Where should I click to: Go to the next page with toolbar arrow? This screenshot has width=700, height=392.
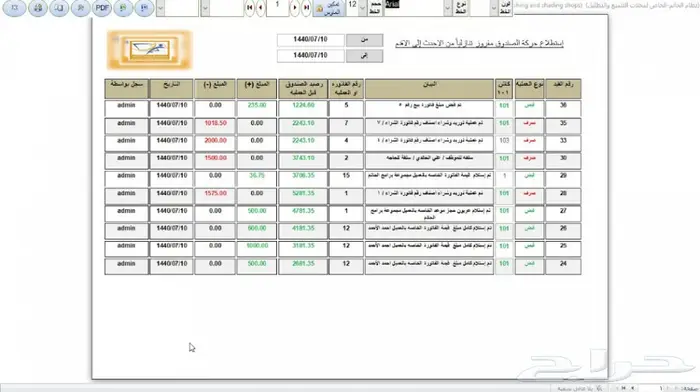pyautogui.click(x=295, y=8)
